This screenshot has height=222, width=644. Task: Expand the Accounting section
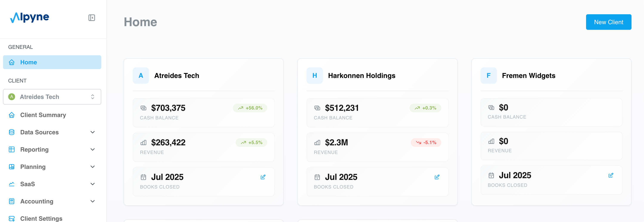92,201
